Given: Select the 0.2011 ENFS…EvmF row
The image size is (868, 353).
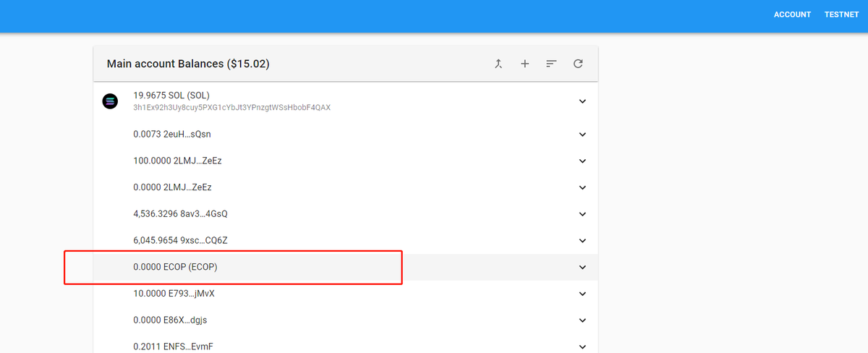Looking at the screenshot, I should coord(346,344).
